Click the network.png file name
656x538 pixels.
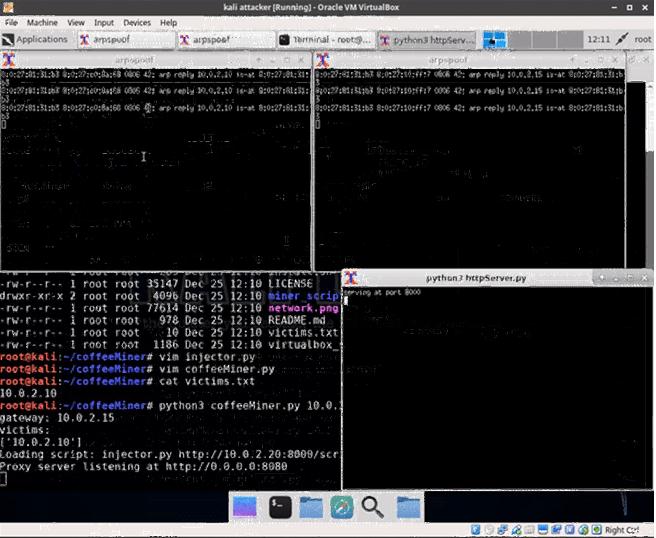click(x=303, y=308)
